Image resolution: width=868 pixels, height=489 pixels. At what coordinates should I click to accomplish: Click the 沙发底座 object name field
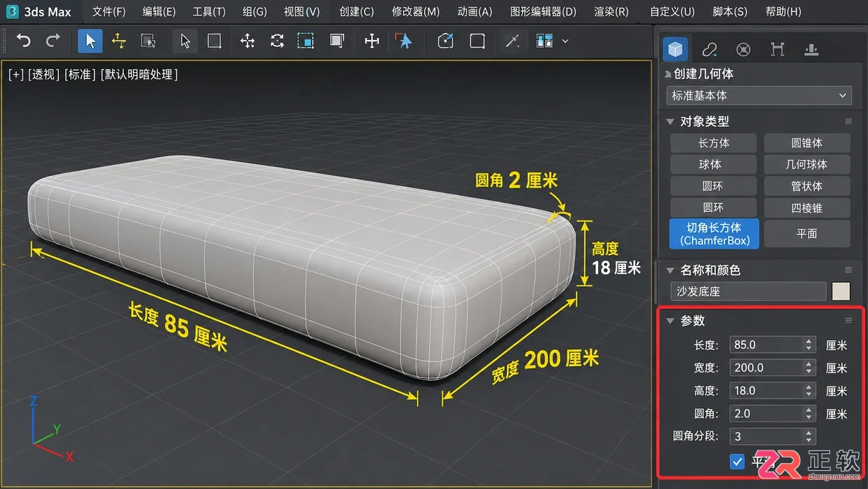click(x=748, y=292)
